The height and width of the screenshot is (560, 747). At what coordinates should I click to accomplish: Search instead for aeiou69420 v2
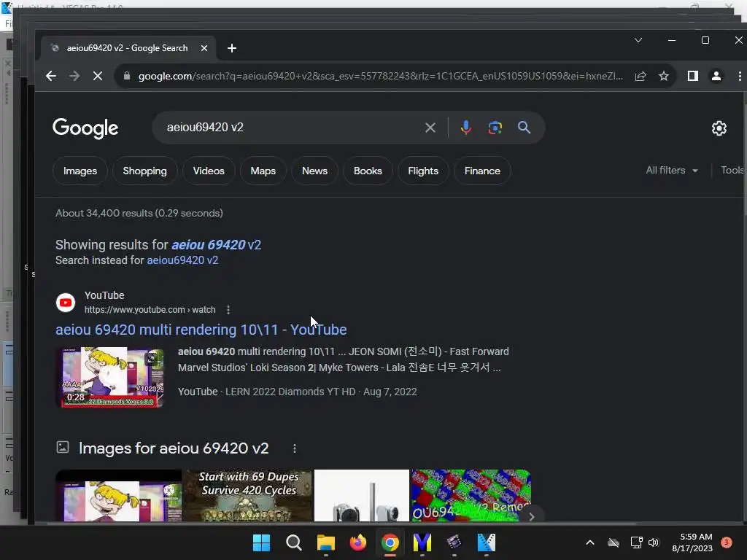[182, 260]
